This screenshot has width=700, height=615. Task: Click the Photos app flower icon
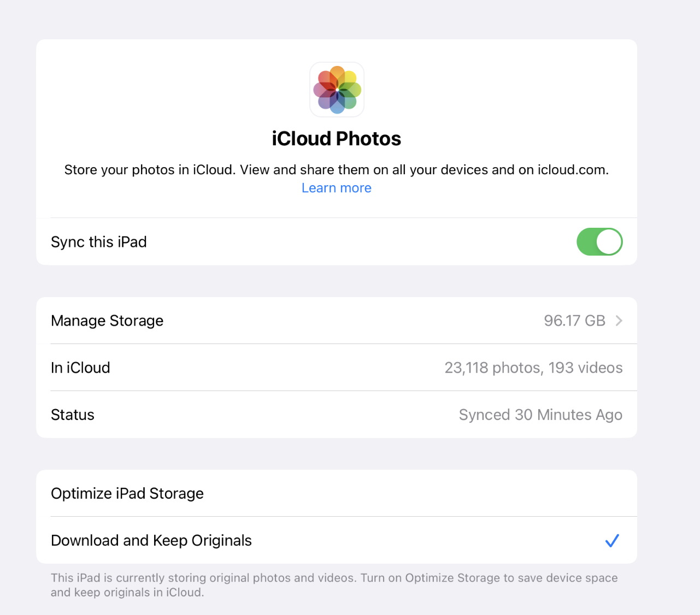click(x=337, y=90)
